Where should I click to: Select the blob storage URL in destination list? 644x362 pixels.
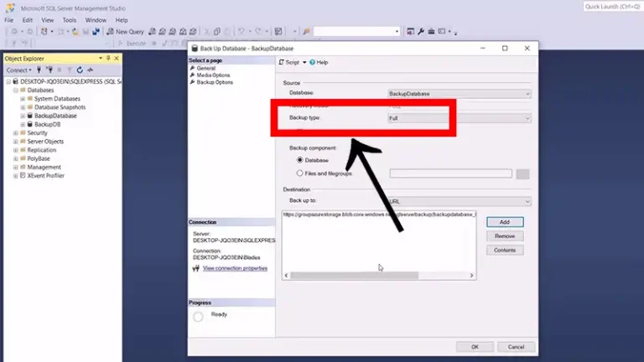(x=379, y=215)
